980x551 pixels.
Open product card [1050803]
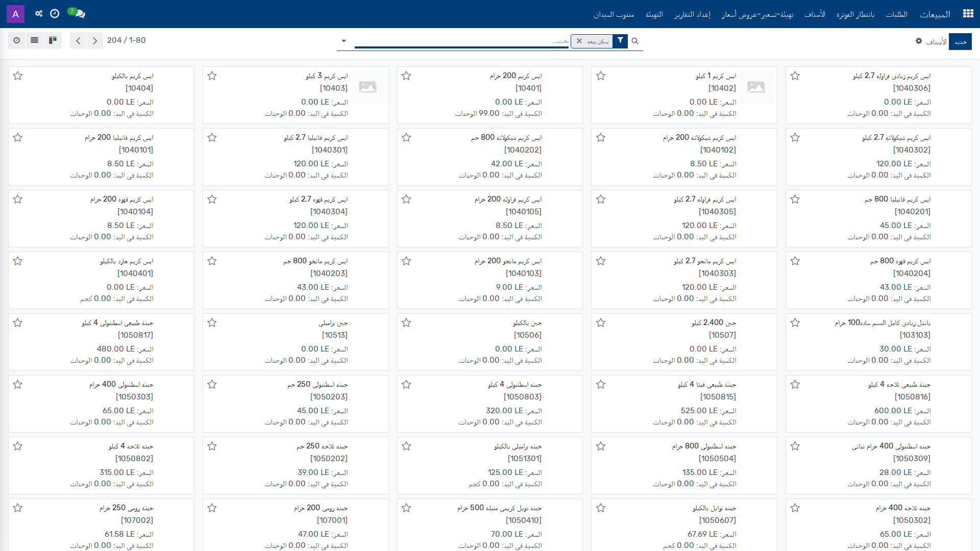click(x=490, y=404)
